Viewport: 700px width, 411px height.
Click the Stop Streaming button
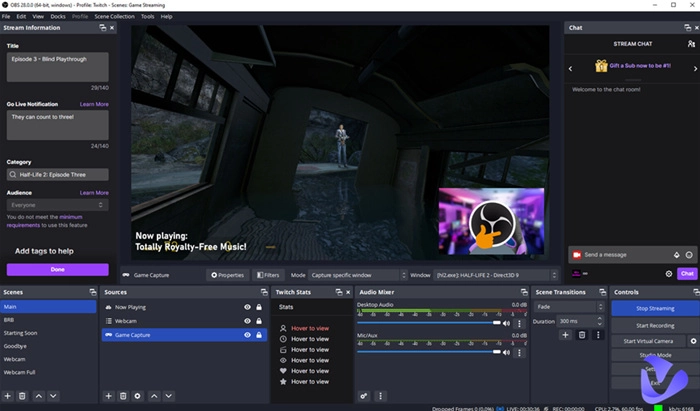coord(654,309)
